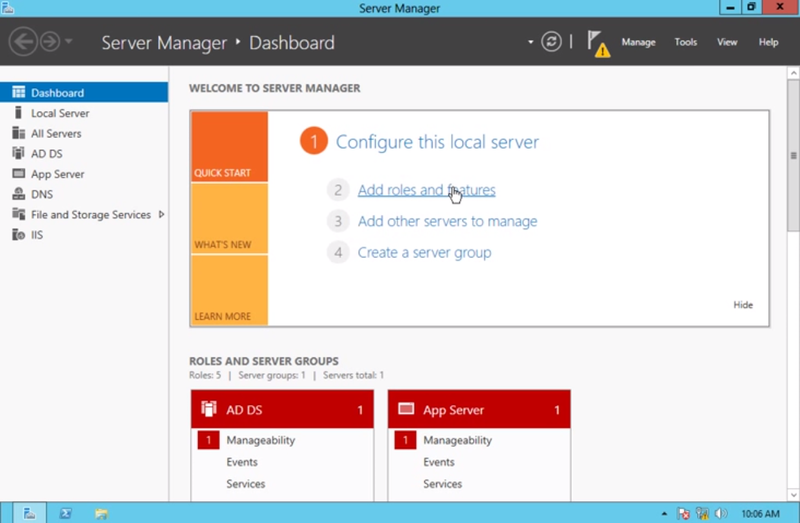Expand File and Storage Services submenu arrow
This screenshot has width=800, height=523.
click(161, 214)
